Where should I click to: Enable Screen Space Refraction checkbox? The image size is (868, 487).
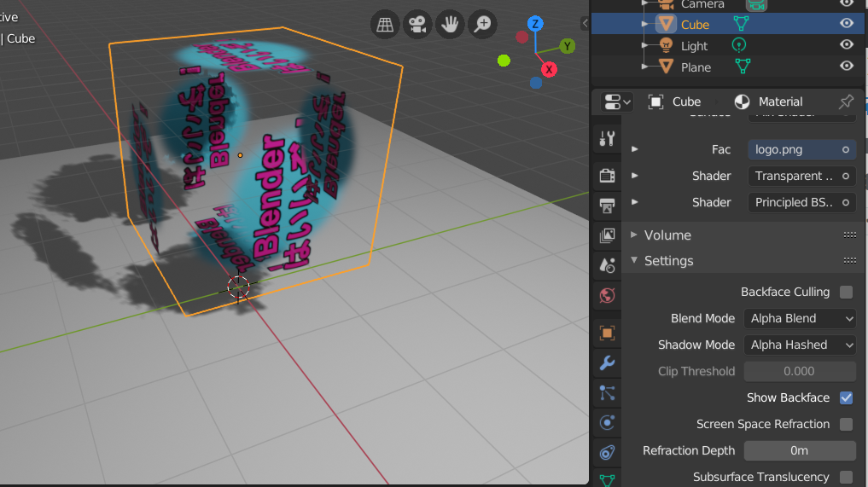[x=846, y=424]
